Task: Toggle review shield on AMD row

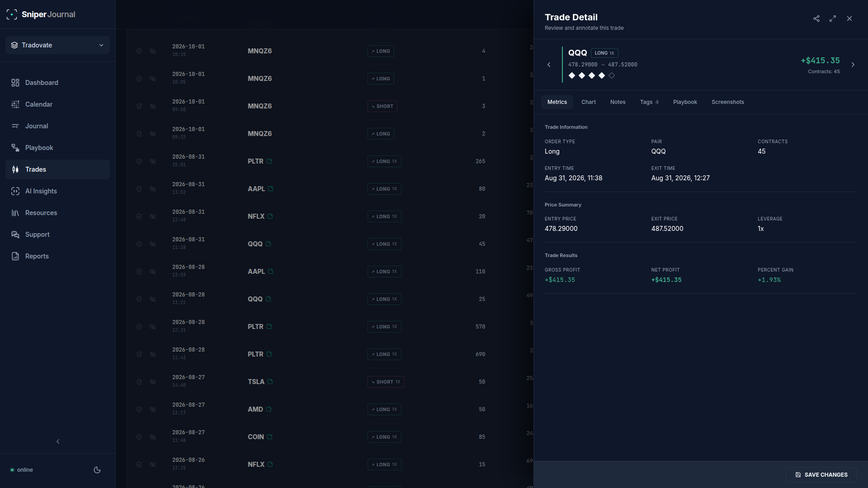Action: click(x=139, y=409)
